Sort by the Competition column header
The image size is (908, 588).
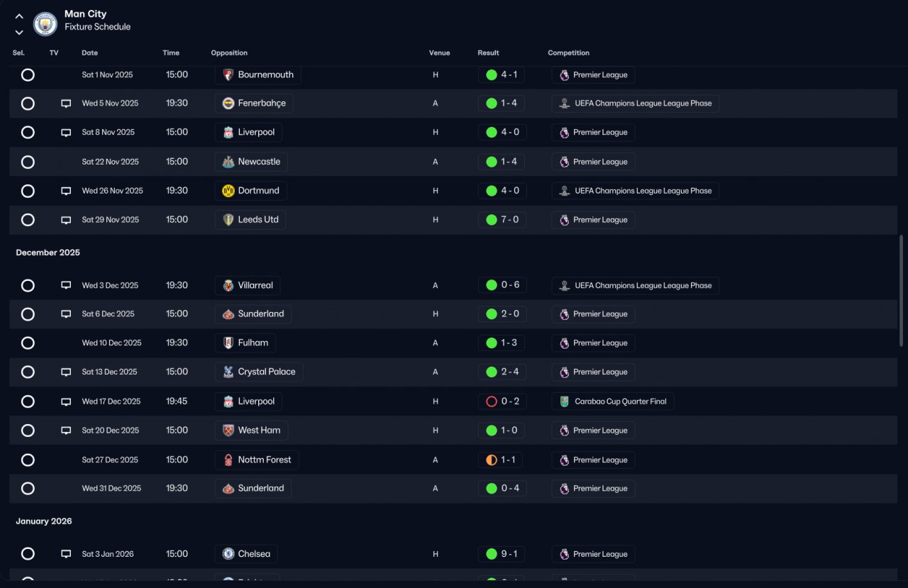[x=568, y=53]
